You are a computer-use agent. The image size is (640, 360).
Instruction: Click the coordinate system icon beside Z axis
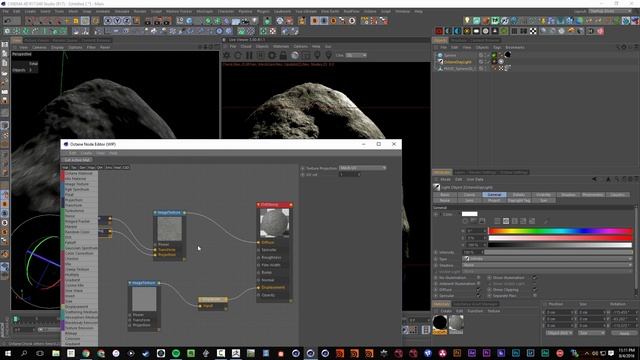tap(136, 21)
